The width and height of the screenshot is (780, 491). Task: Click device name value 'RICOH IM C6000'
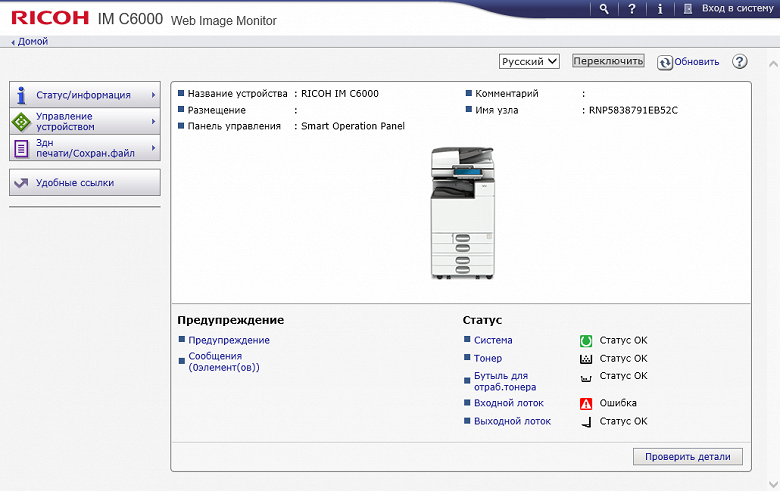340,94
